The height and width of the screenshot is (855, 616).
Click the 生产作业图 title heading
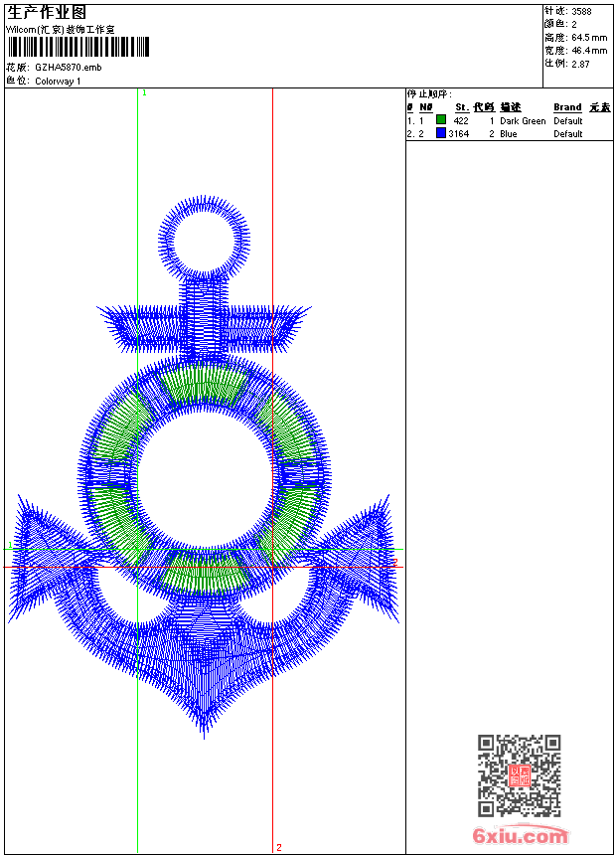[47, 11]
